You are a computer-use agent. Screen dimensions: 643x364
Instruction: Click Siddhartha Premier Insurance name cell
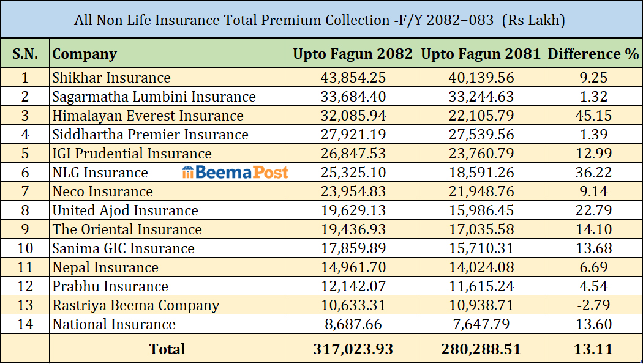[x=150, y=135]
